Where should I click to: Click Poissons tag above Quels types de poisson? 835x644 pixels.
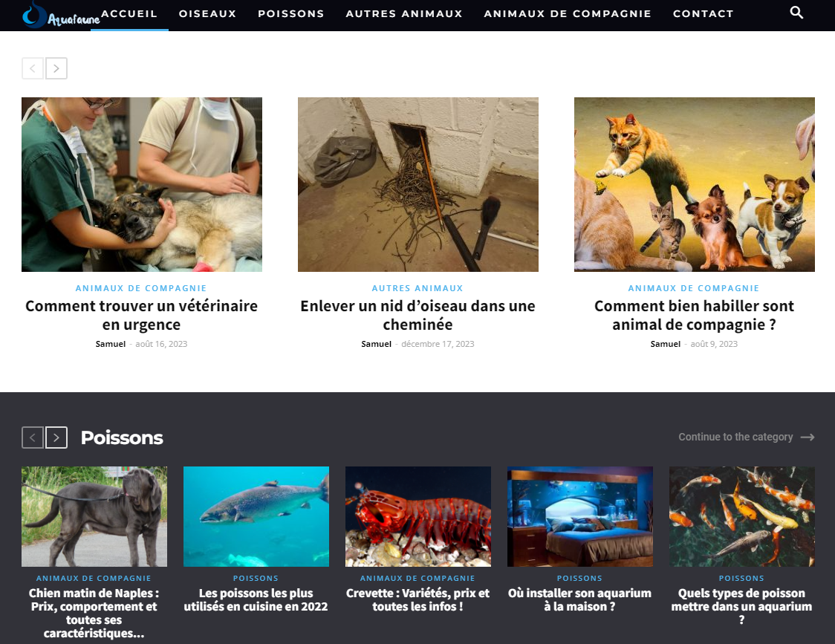coord(741,578)
